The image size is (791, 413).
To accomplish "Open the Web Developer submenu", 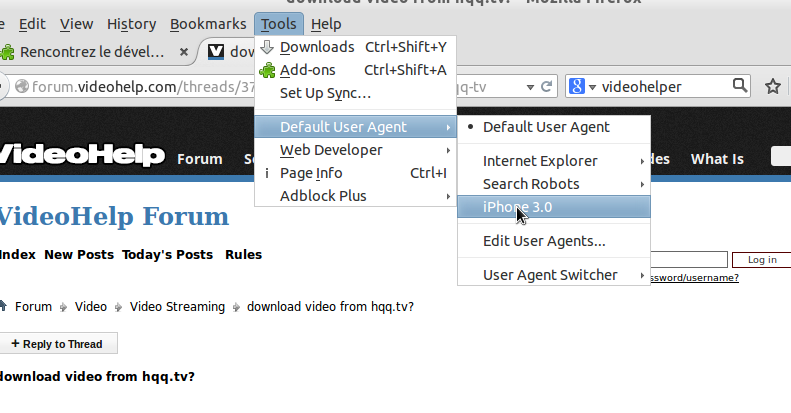I will 331,150.
